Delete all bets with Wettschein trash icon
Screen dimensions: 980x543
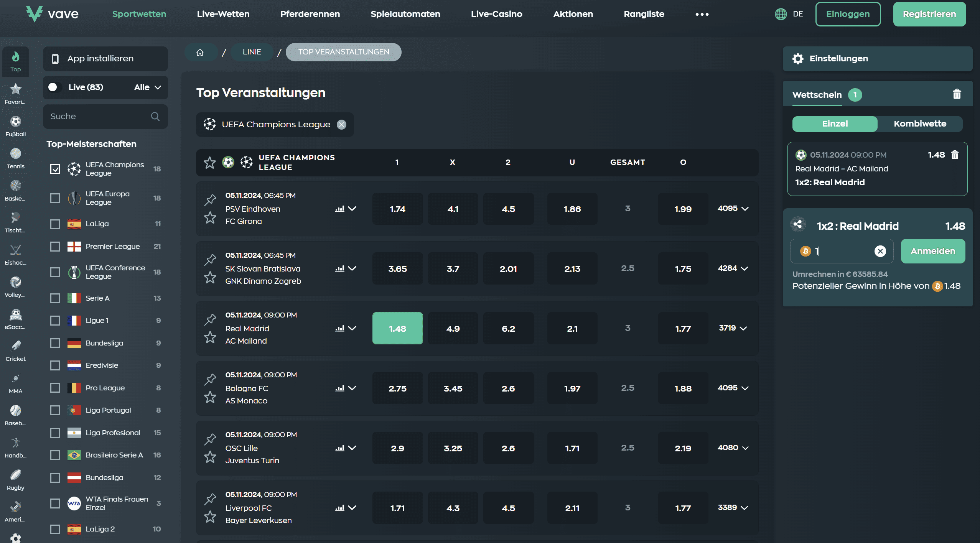point(957,94)
